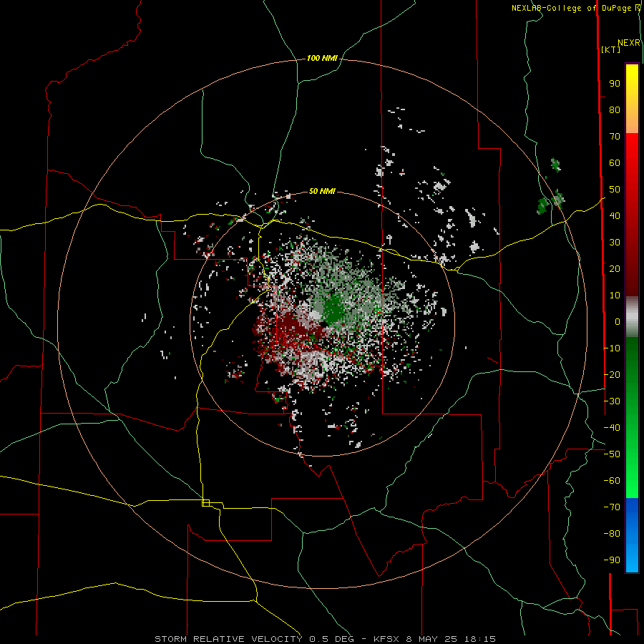644x644 pixels.
Task: Select the 50 knot scale label
Action: tap(615, 190)
